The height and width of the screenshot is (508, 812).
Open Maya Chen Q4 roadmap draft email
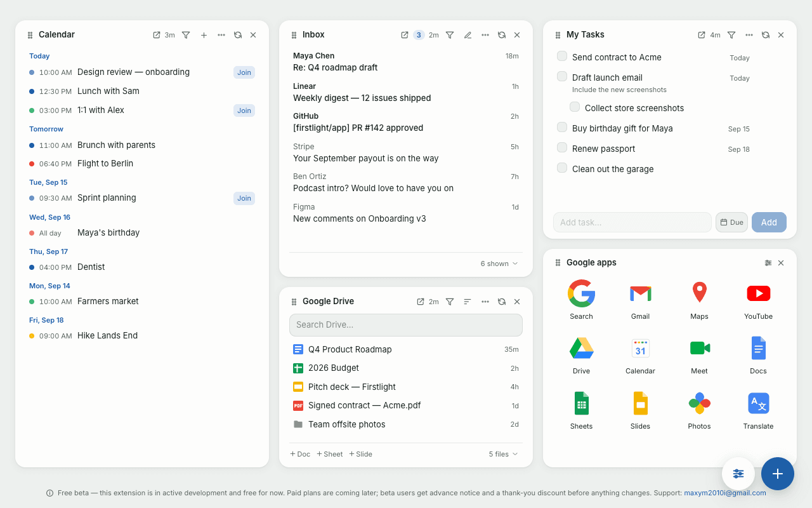tap(406, 62)
